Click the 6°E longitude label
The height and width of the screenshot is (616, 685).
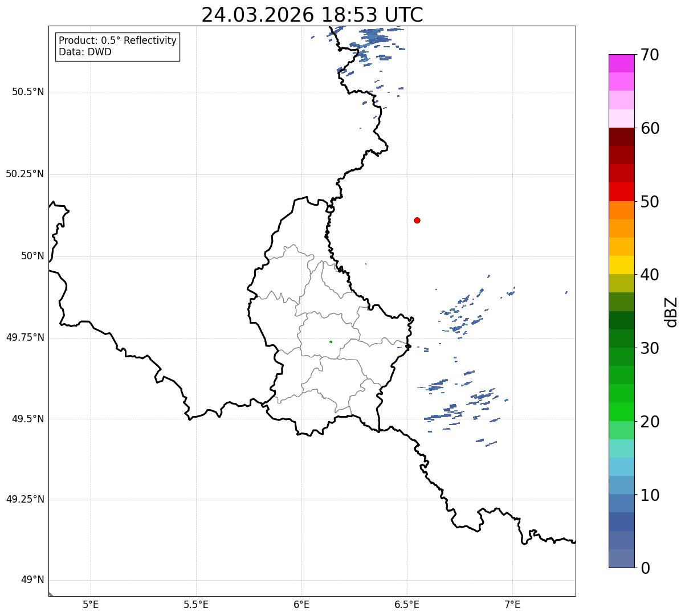301,605
